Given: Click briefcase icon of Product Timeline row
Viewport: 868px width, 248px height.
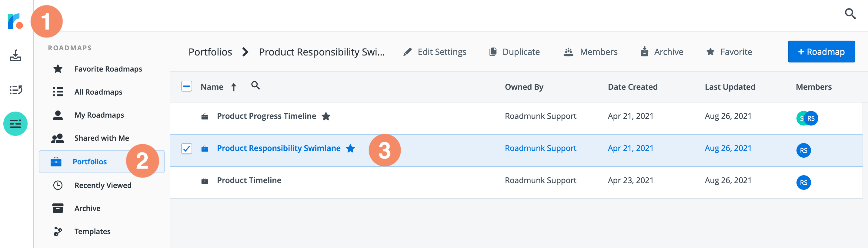Looking at the screenshot, I should [205, 181].
